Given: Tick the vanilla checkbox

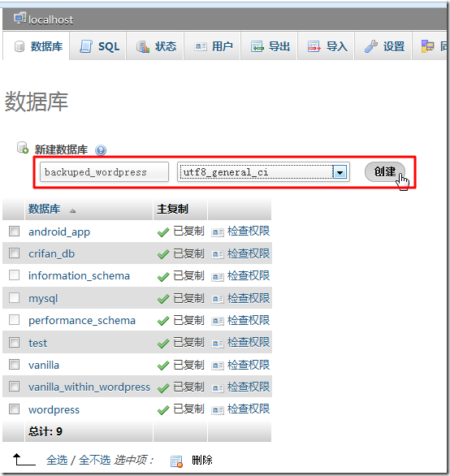Looking at the screenshot, I should (x=15, y=364).
